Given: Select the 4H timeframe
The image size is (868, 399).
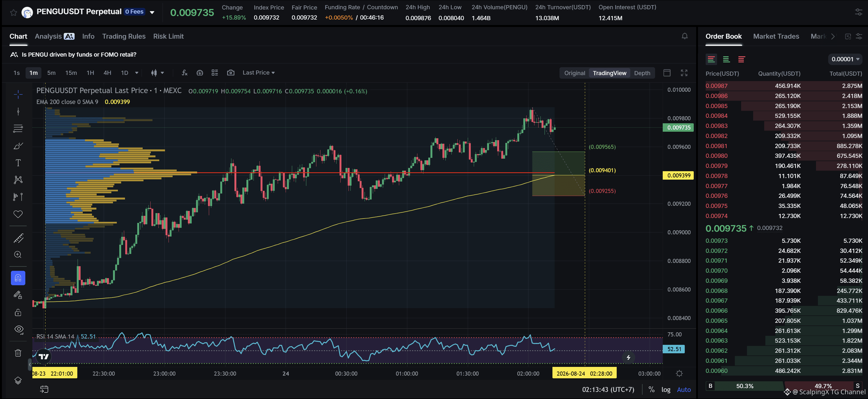Looking at the screenshot, I should click(107, 73).
